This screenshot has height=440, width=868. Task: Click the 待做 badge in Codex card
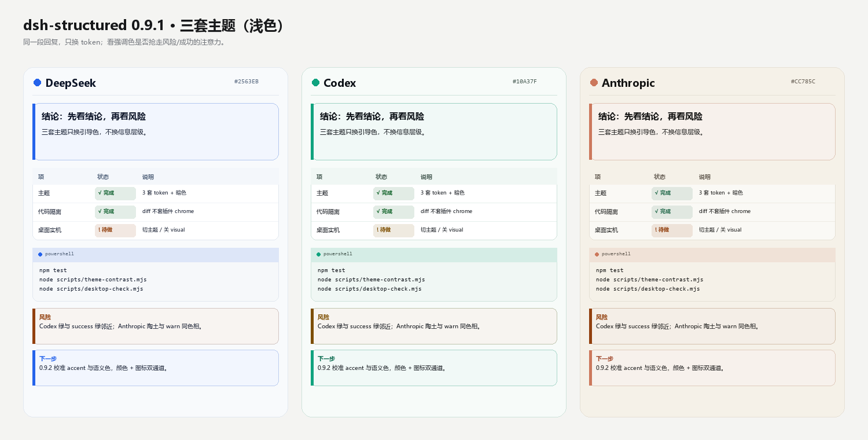click(x=393, y=230)
